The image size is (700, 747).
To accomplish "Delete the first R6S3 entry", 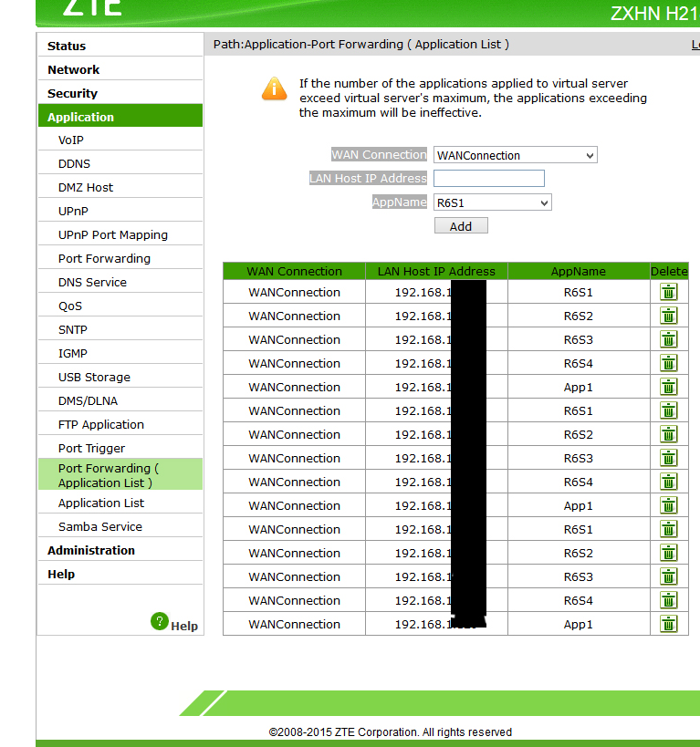I will (x=669, y=339).
